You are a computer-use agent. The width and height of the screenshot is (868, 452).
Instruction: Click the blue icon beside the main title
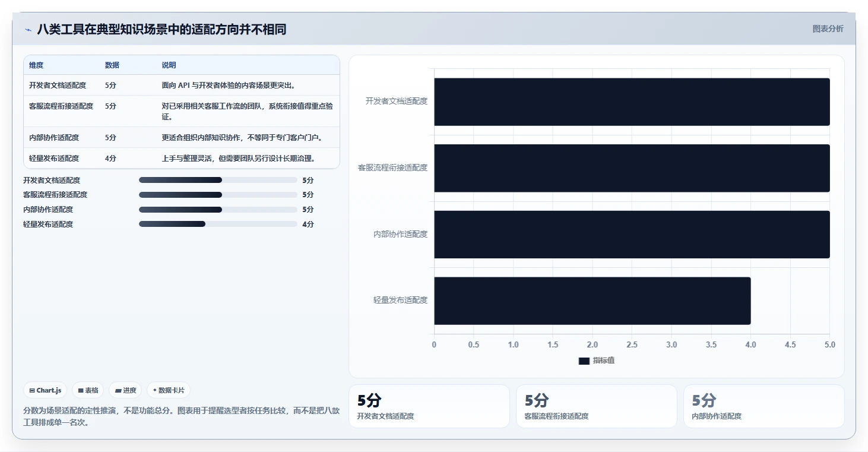28,30
